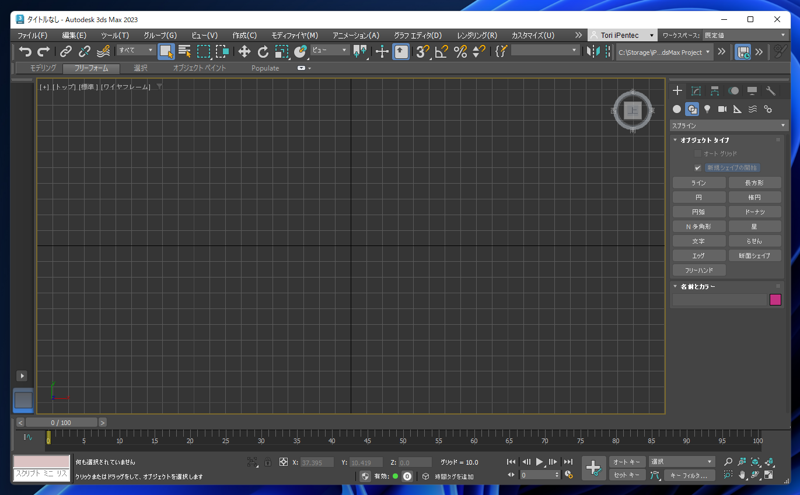Open the Utilities wrench panel

point(770,91)
